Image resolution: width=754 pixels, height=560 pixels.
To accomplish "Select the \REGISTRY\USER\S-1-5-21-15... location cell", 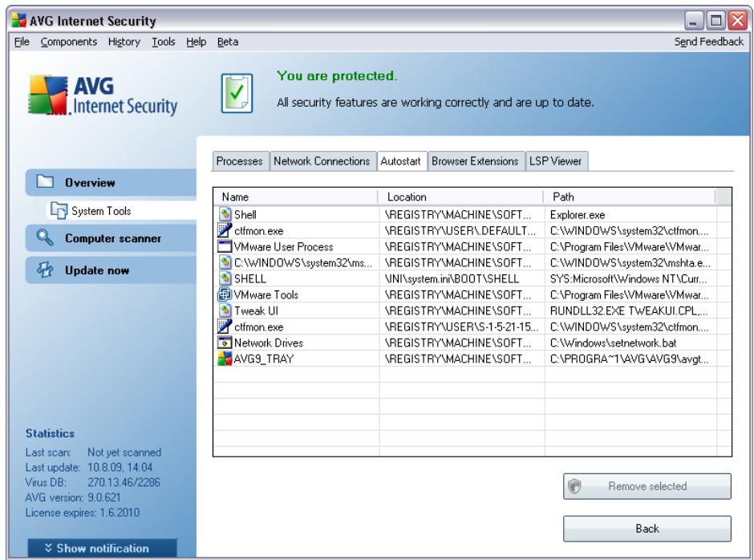I will pos(462,327).
